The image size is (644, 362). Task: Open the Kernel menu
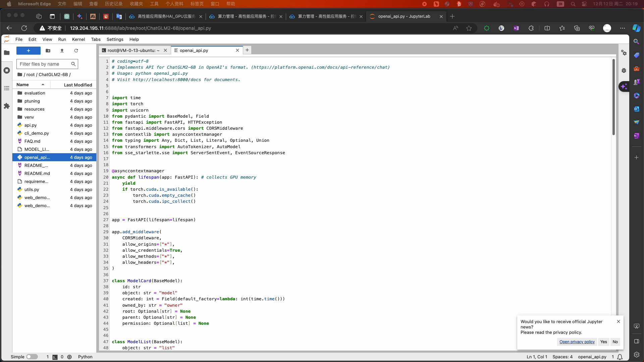[x=78, y=39]
